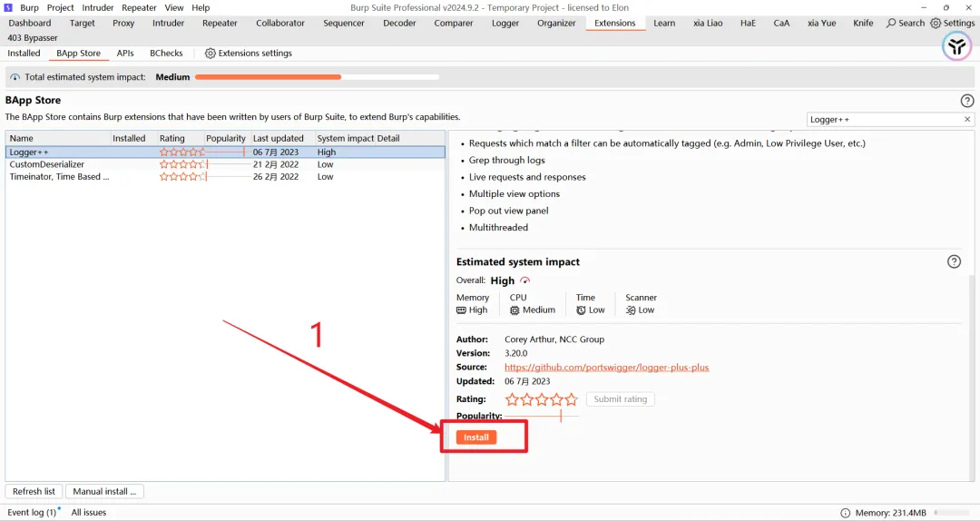Open the CaA tab
The width and height of the screenshot is (980, 521).
click(781, 23)
